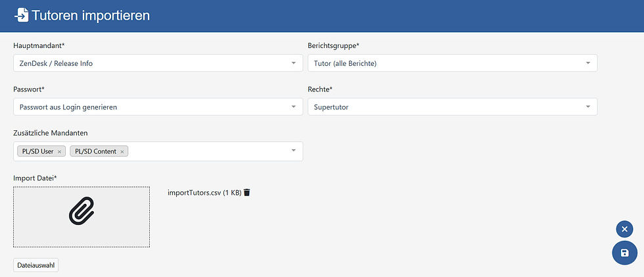Click the ZenDesk / Release Info value
Viewport: 644px width, 277px height.
pyautogui.click(x=56, y=63)
